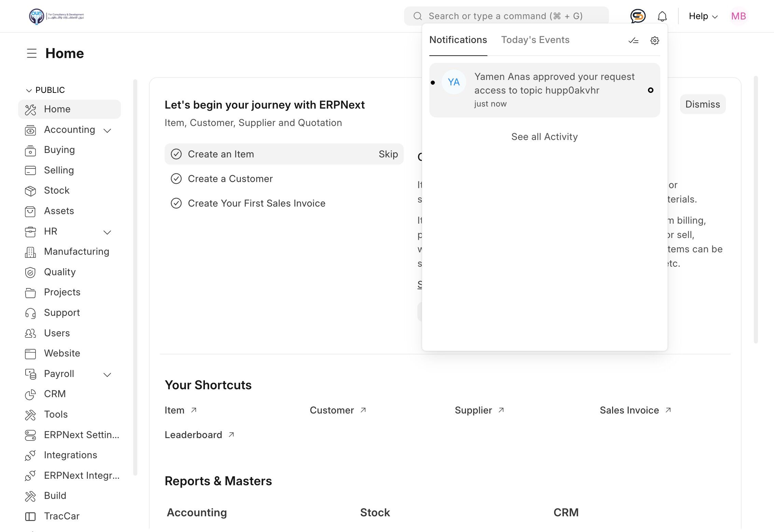Click the chat bubble icon in navbar
Screen dimensions: 774x532
(x=638, y=16)
